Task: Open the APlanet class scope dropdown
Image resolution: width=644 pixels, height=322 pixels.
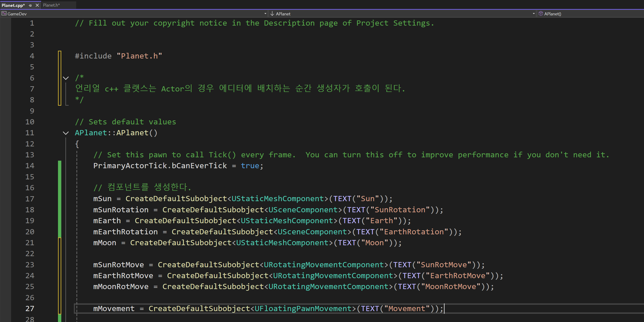Action: coord(533,14)
